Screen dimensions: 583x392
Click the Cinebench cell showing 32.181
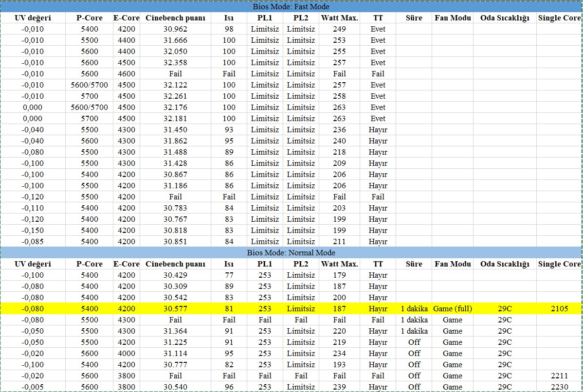click(175, 118)
